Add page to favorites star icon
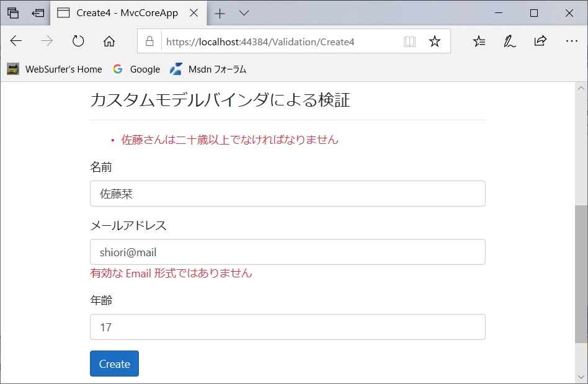The height and width of the screenshot is (384, 588). coord(435,42)
